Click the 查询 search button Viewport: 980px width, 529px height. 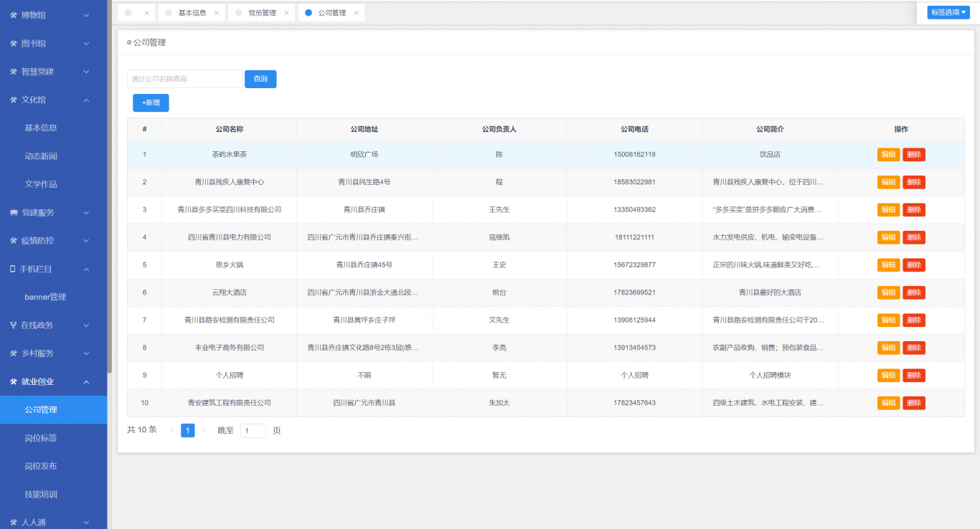pos(260,79)
